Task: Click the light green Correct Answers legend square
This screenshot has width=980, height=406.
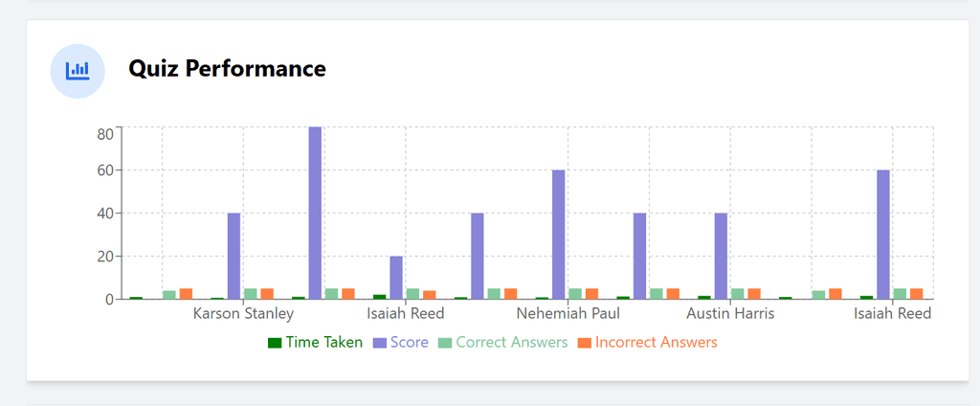Action: pos(445,343)
